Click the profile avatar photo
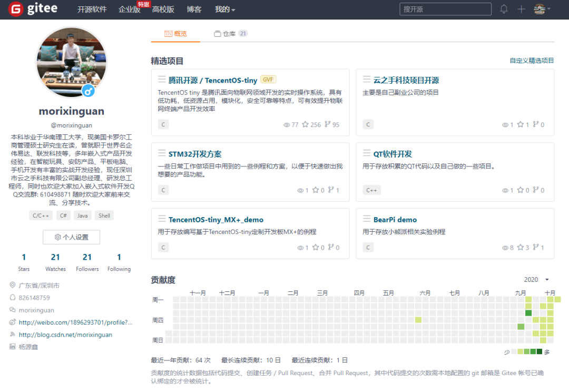The width and height of the screenshot is (569, 392). pos(72,62)
